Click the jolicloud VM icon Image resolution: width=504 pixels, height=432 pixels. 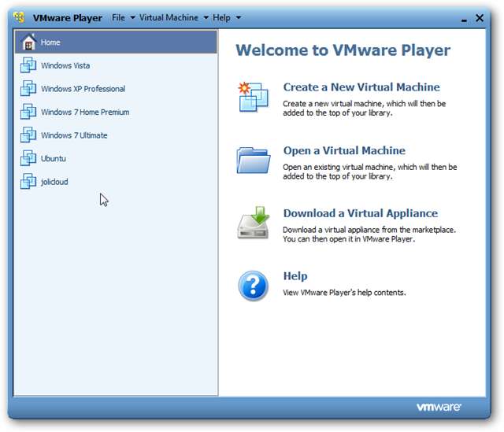click(28, 182)
